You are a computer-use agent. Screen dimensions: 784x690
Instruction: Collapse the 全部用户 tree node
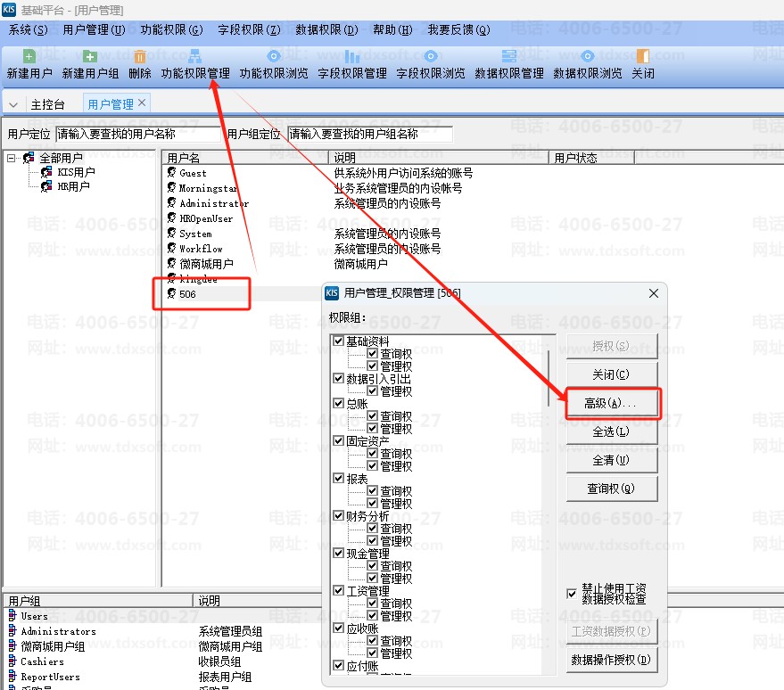tap(12, 158)
